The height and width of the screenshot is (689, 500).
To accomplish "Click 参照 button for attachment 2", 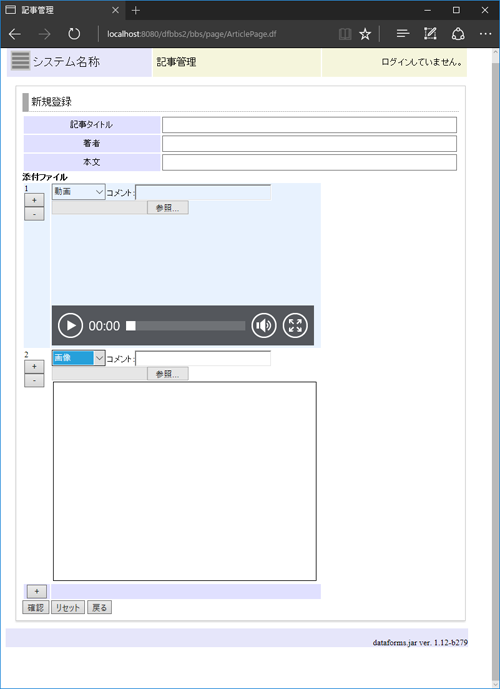I will click(x=168, y=374).
